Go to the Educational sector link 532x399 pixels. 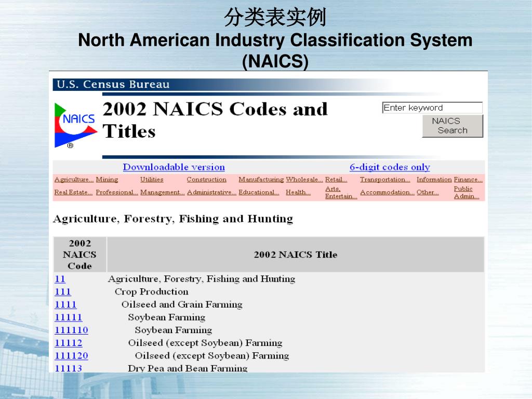[x=259, y=192]
